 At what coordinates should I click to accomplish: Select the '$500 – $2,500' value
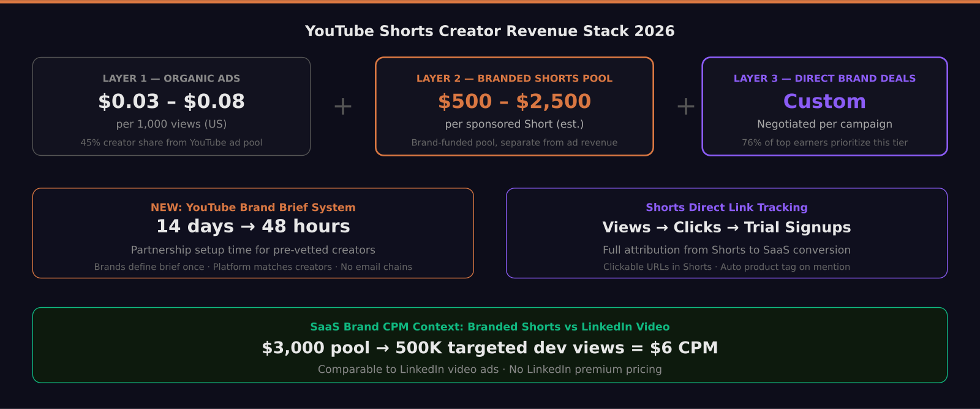coord(514,101)
